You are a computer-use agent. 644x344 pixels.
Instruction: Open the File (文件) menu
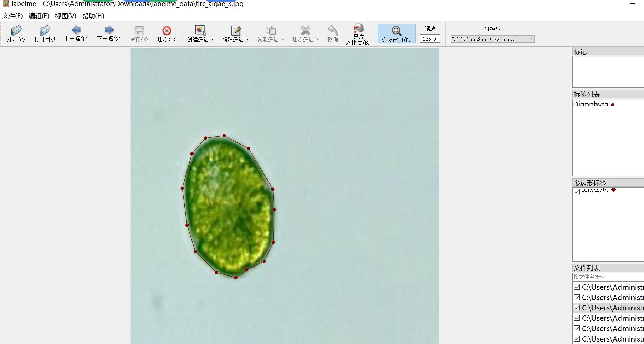(x=13, y=16)
